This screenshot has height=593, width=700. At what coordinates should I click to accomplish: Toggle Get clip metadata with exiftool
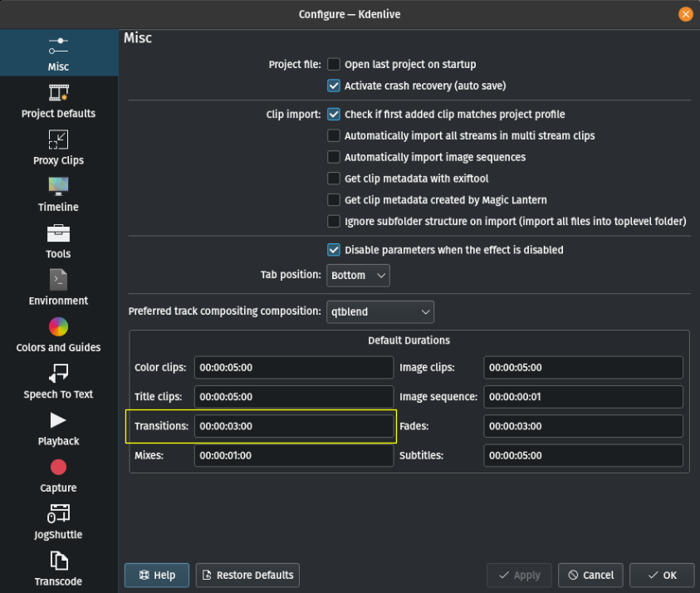click(x=333, y=178)
